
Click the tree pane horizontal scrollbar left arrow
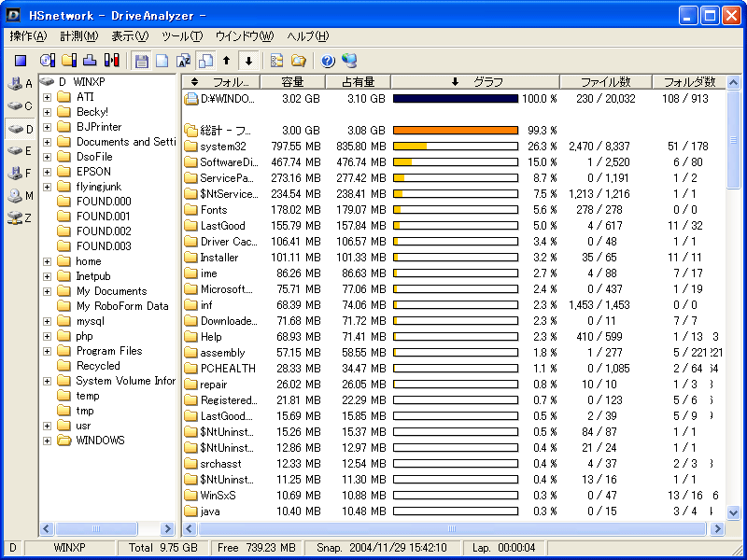coord(47,528)
